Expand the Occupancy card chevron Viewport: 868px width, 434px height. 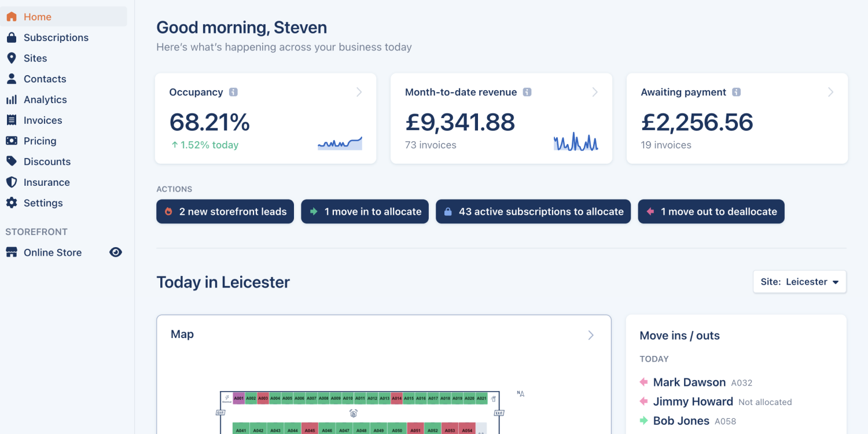[x=359, y=92]
